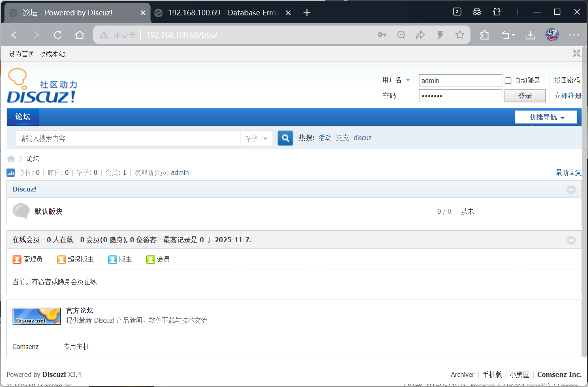The image size is (588, 387).
Task: Click the hot search 交友 link
Action: point(342,138)
